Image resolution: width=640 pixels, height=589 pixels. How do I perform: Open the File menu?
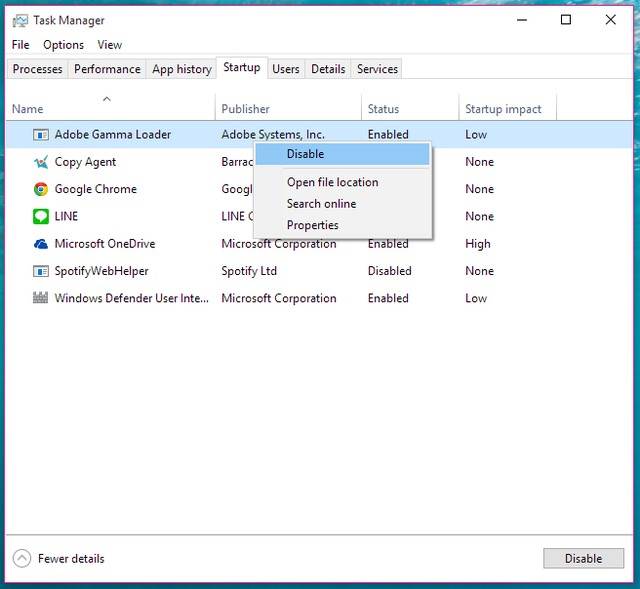(20, 44)
